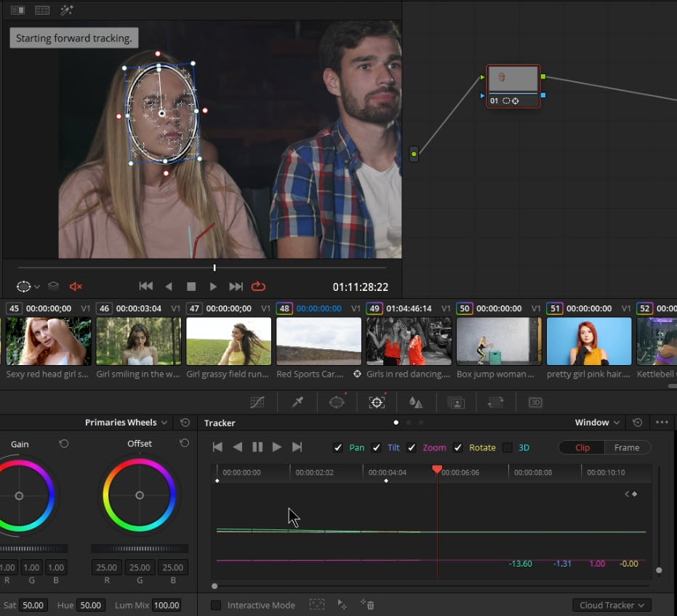
Task: Enable Interactive Mode checkbox
Action: (216, 605)
